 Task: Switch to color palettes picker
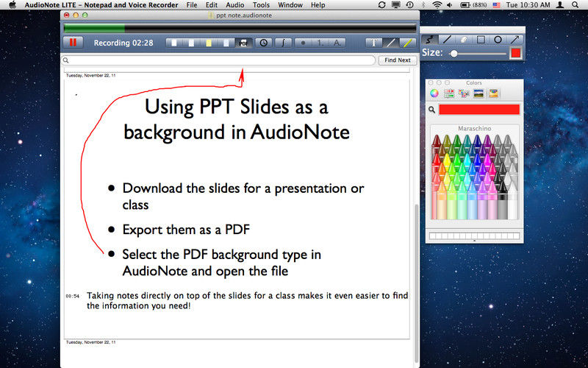tap(464, 93)
